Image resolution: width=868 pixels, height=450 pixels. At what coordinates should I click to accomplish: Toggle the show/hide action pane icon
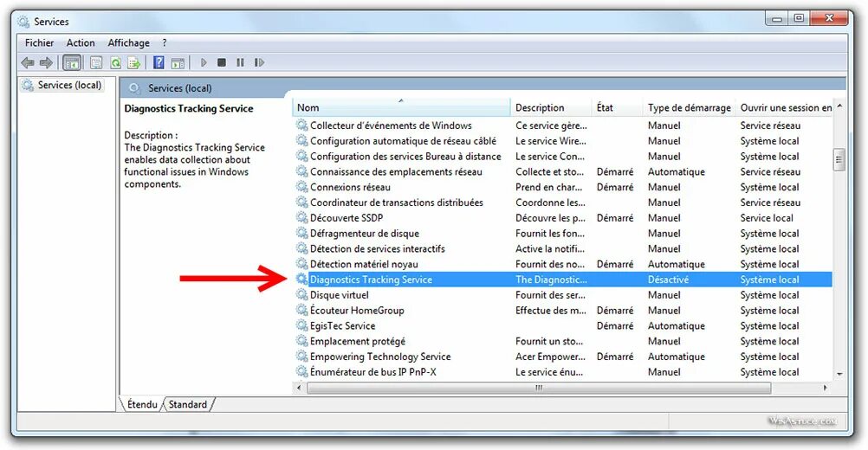pos(178,63)
